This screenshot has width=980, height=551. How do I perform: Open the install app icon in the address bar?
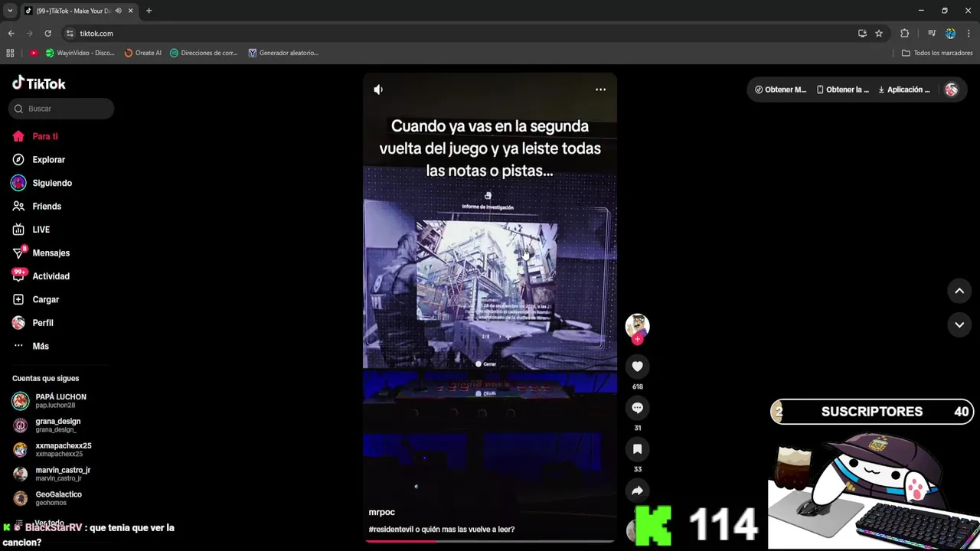(x=862, y=34)
